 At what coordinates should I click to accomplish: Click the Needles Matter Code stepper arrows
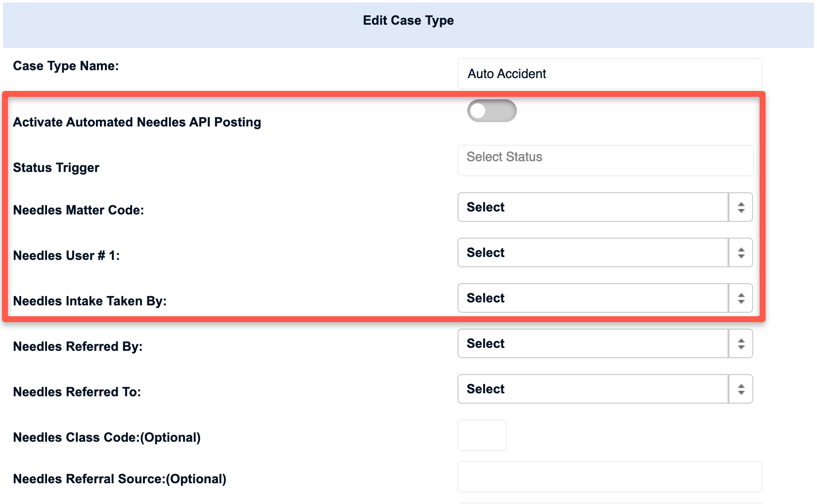point(740,207)
